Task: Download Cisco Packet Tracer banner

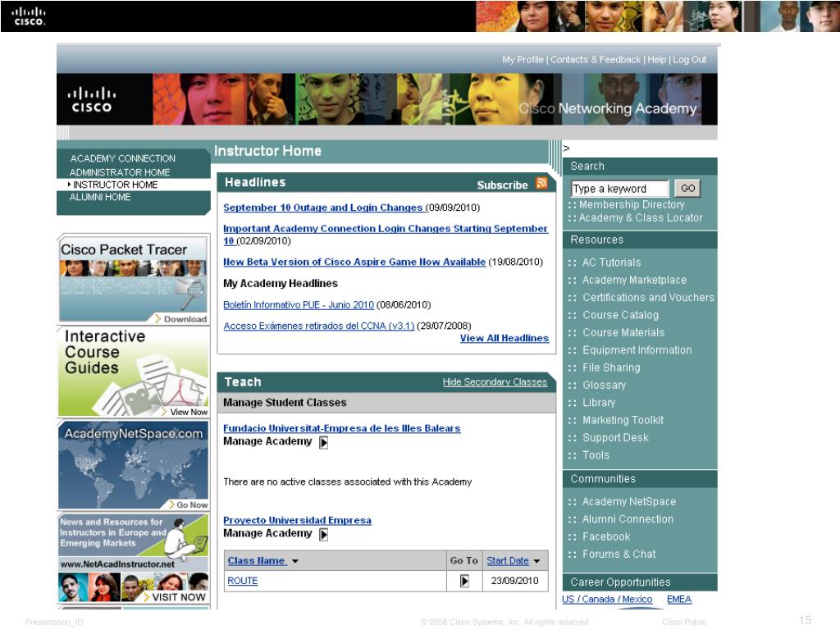Action: [x=133, y=280]
